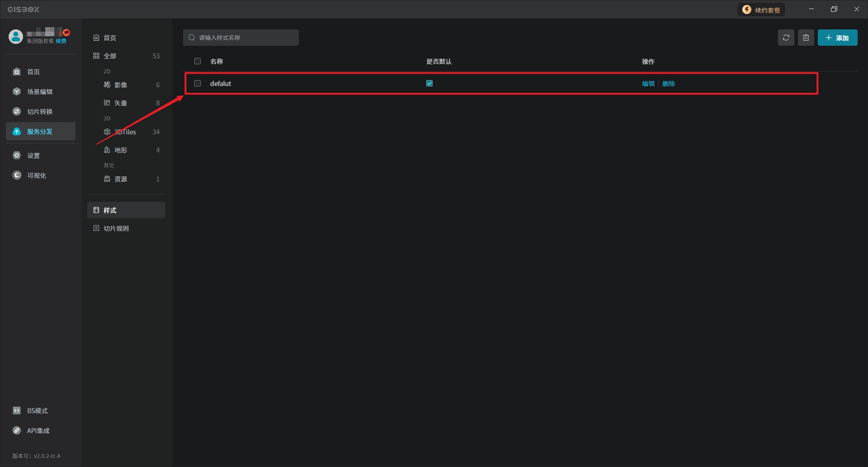This screenshot has height=467, width=868.
Task: Open the 切片转换 tile conversion section
Action: pyautogui.click(x=39, y=112)
